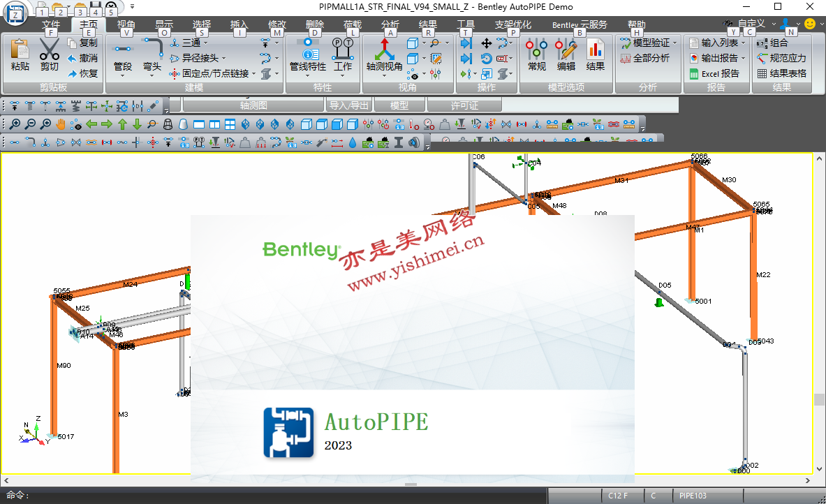Click the yellow smiley feedback icon
Viewport: 826px width, 504px height.
810,24
